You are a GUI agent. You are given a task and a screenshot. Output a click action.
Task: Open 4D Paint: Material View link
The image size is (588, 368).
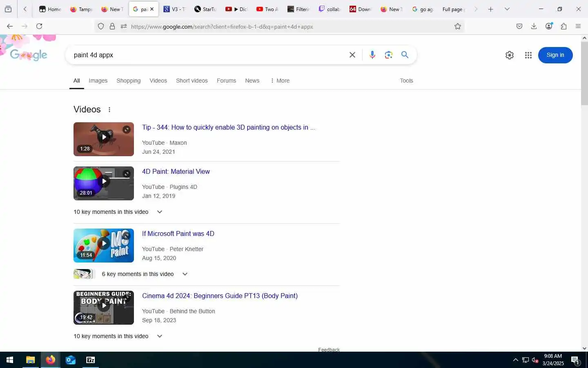(x=176, y=171)
